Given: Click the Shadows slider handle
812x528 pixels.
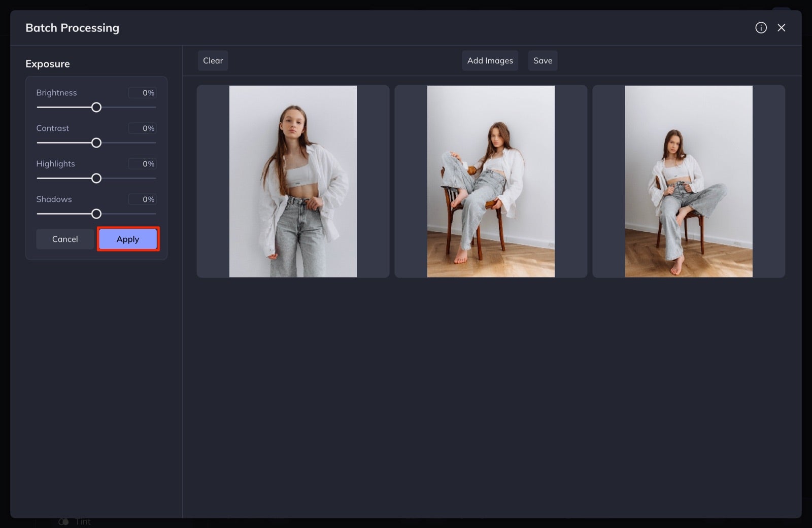Looking at the screenshot, I should pyautogui.click(x=96, y=214).
